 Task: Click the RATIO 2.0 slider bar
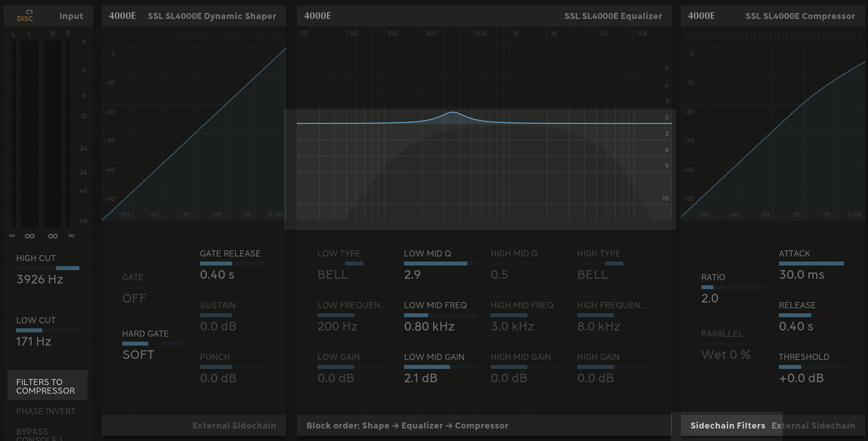point(733,287)
